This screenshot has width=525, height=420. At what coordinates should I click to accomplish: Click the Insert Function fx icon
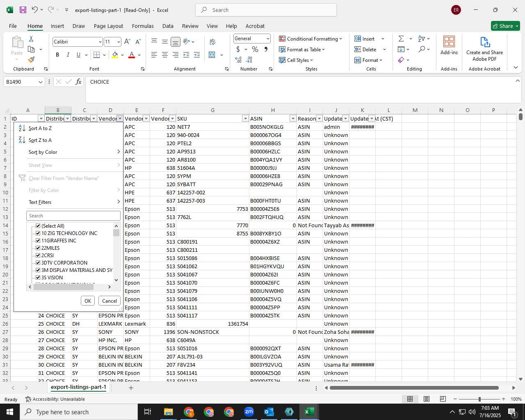click(x=78, y=82)
